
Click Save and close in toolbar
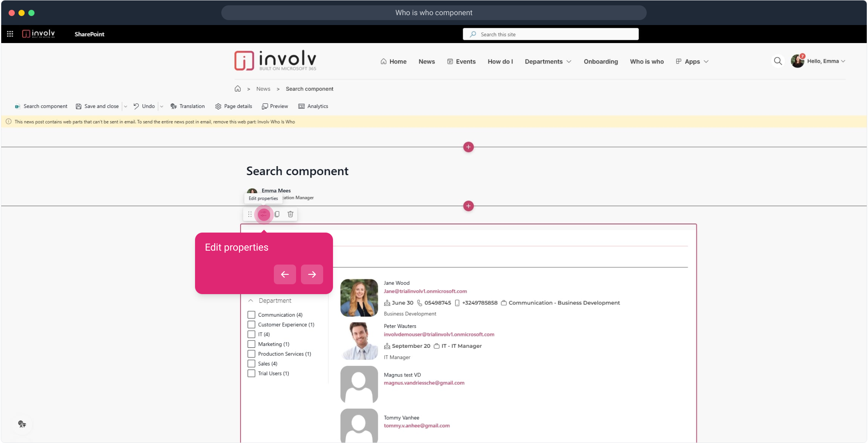(97, 106)
